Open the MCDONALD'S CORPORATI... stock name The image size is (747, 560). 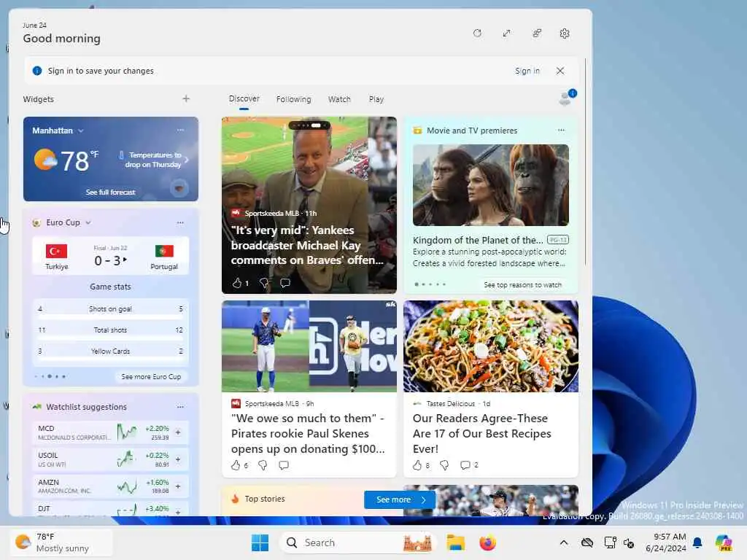point(74,437)
